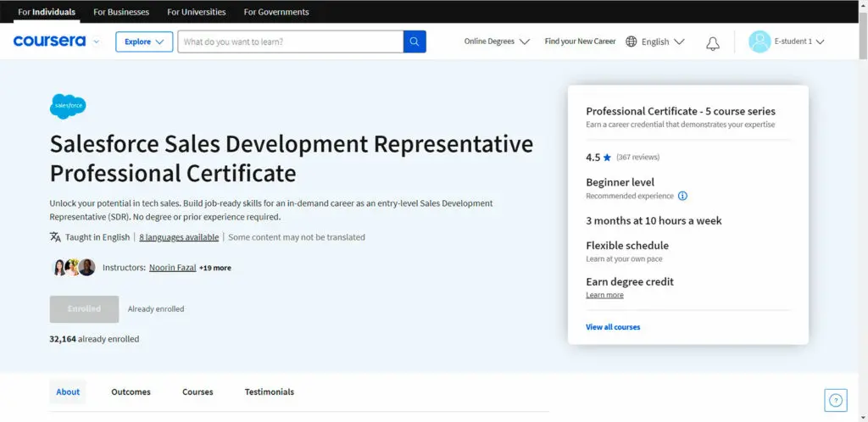Open instructor Noorin Fazal's profile
868x422 pixels.
[173, 268]
